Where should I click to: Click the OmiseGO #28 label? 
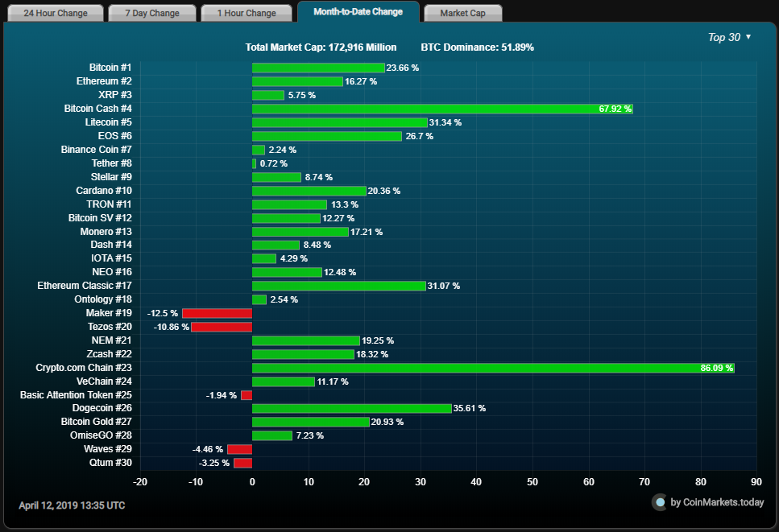(x=101, y=435)
